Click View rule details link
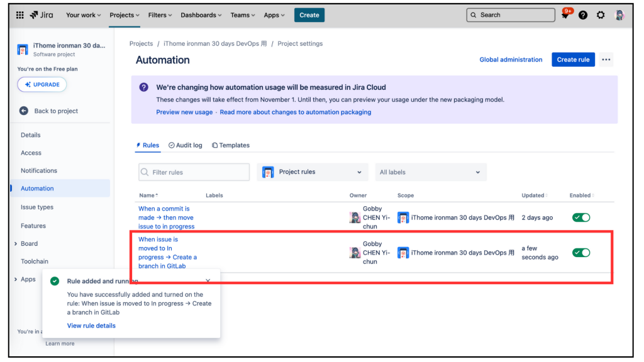644x362 pixels. coord(91,326)
